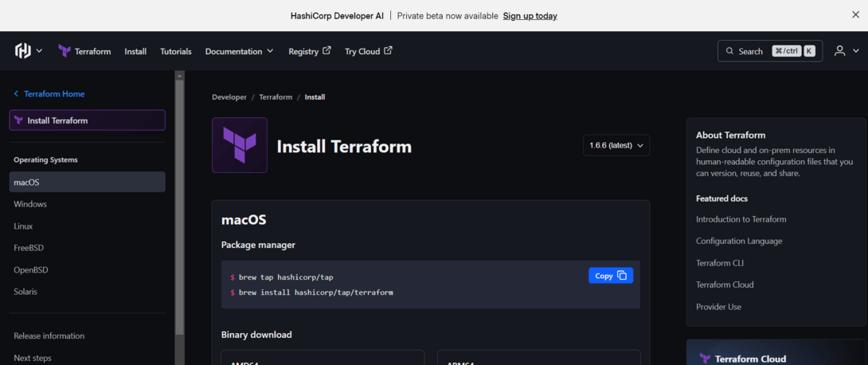Image resolution: width=868 pixels, height=365 pixels.
Task: Go back to Terraform Home
Action: point(49,94)
